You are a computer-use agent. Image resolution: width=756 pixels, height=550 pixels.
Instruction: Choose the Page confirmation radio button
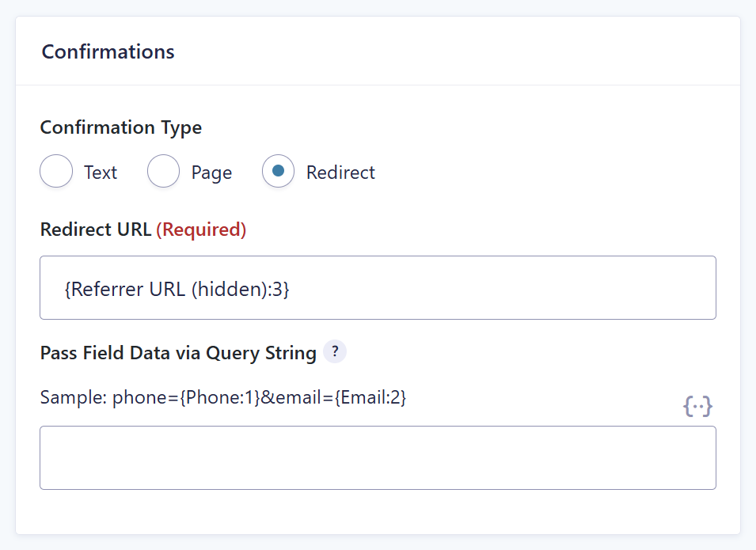[x=164, y=172]
